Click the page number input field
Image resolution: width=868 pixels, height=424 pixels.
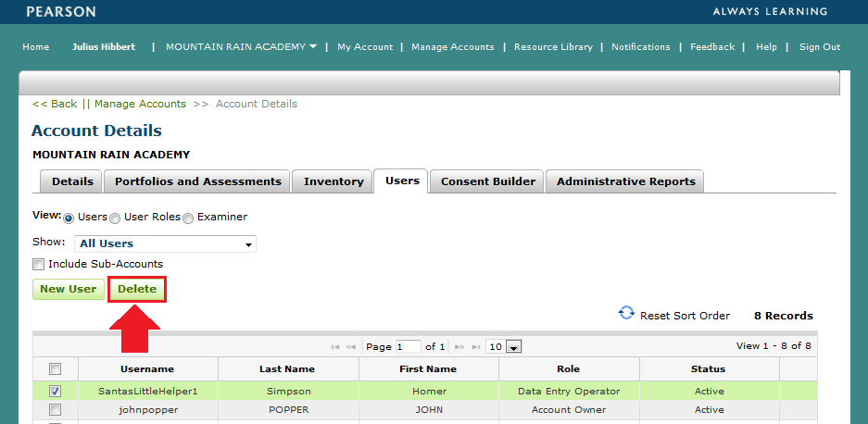coord(408,347)
